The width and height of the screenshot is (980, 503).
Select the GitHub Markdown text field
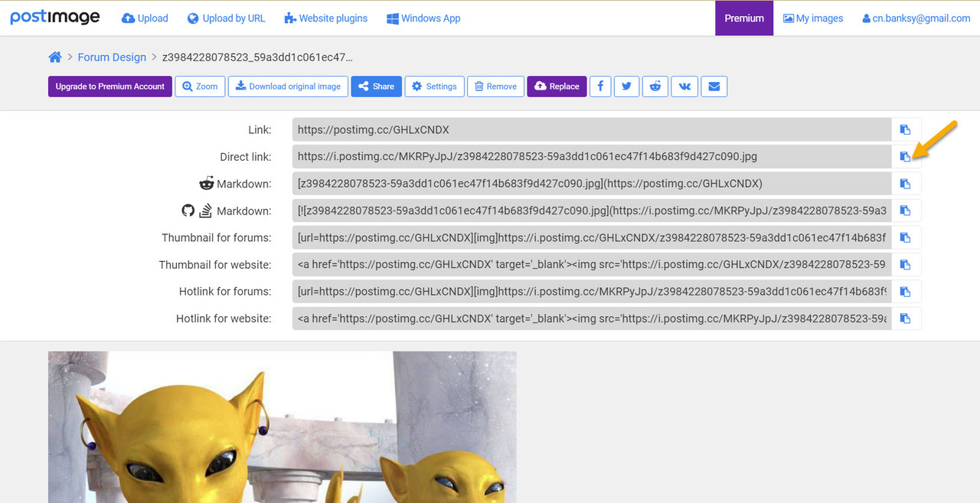(592, 211)
